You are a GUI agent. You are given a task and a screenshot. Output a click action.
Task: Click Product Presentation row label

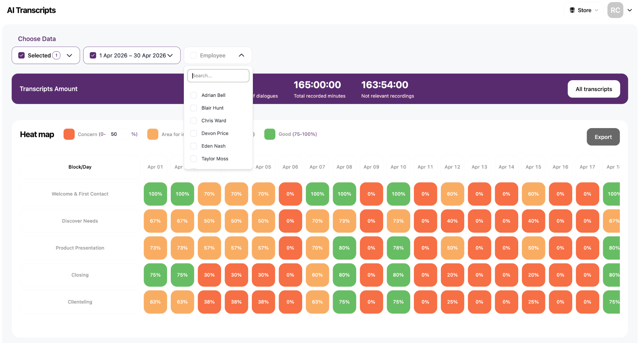(80, 248)
